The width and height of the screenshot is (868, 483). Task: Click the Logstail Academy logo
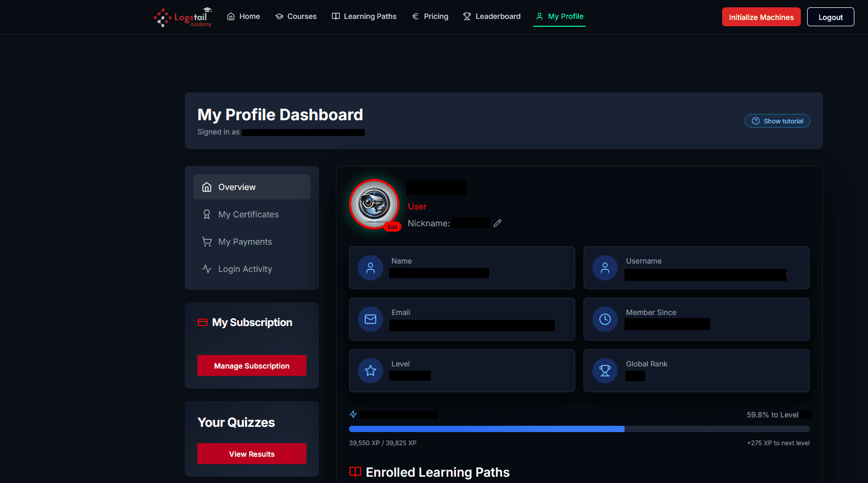point(183,17)
